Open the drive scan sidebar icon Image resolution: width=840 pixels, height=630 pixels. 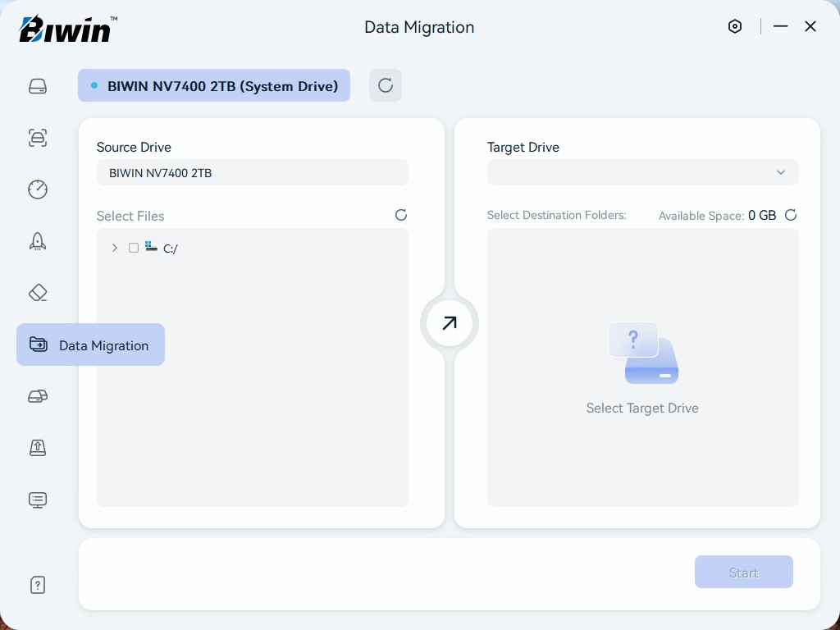pyautogui.click(x=38, y=138)
